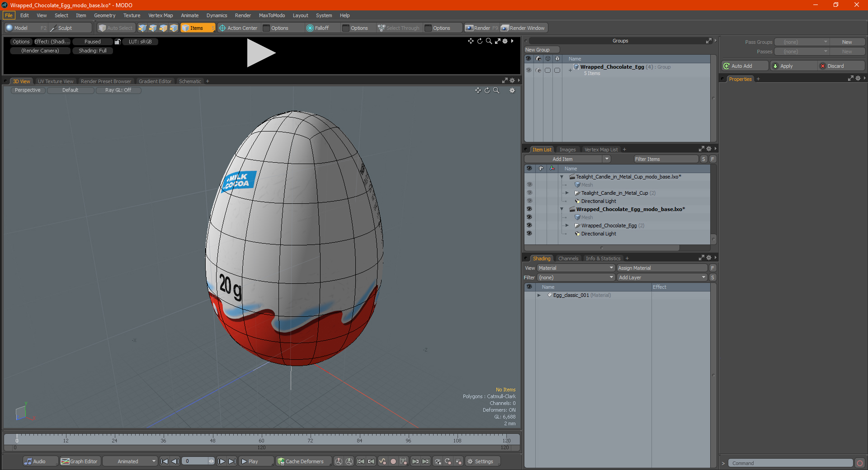The image size is (868, 470).
Task: Collapse Tealight_Candle_in_Metal_Cup_modo_base.lxo scene
Action: pyautogui.click(x=561, y=177)
